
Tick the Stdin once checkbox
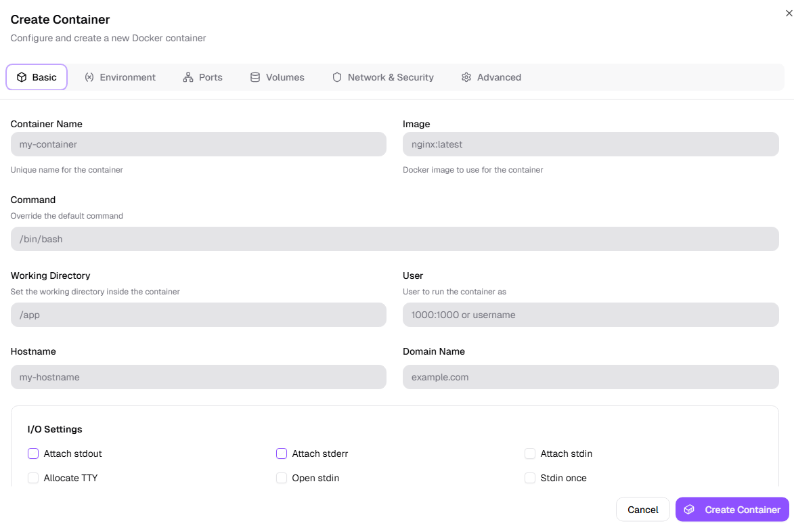coord(530,478)
